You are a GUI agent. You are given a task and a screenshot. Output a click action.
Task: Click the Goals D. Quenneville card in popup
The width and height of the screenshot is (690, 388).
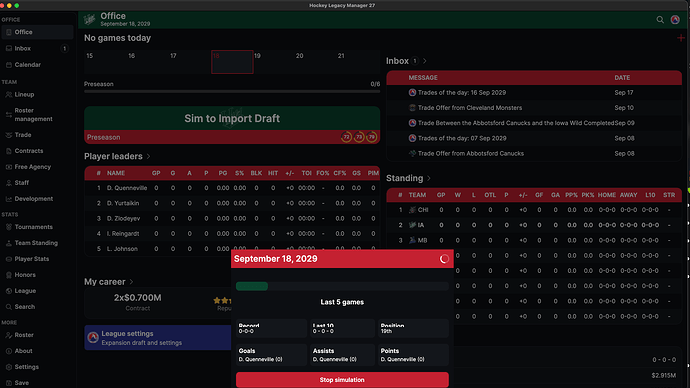pos(271,355)
